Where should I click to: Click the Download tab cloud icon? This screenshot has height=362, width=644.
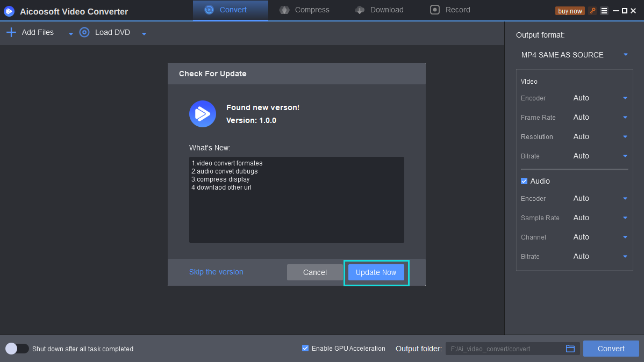360,10
